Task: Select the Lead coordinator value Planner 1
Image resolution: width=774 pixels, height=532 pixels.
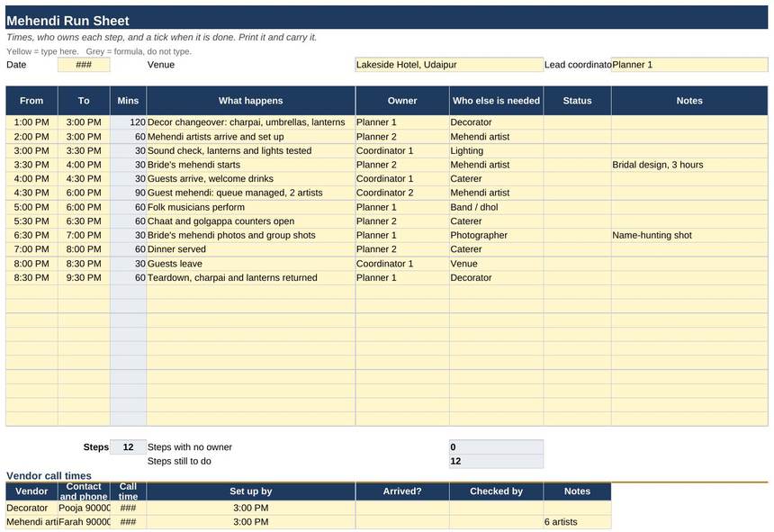Action: coord(689,65)
